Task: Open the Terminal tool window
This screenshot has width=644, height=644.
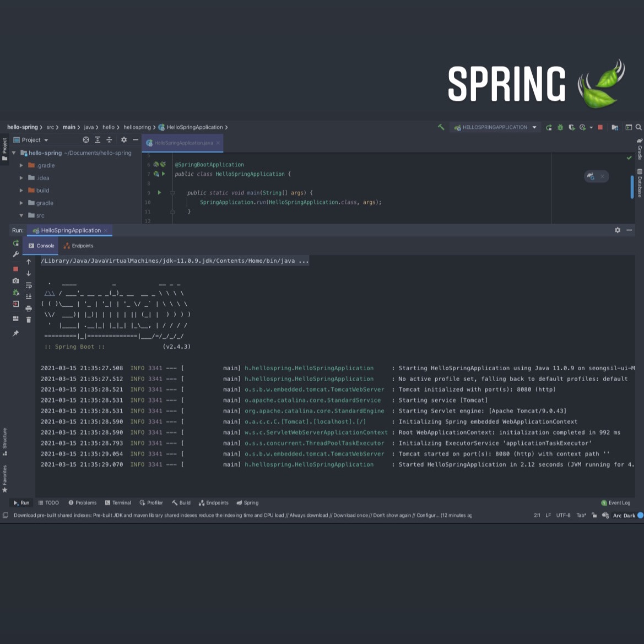Action: click(118, 503)
